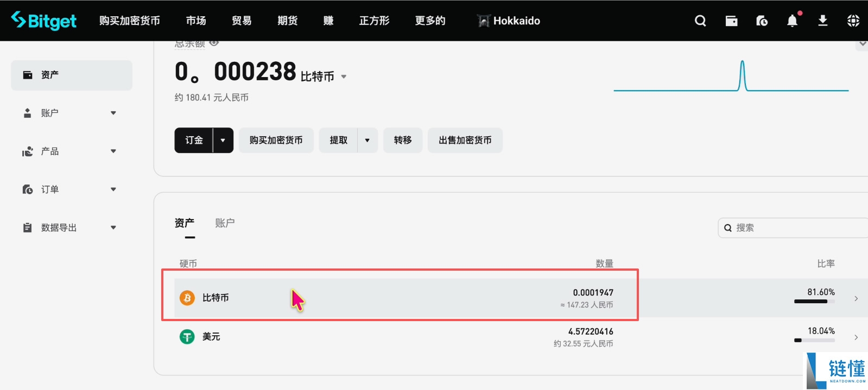868x390 pixels.
Task: Switch to the 账户 tab
Action: click(225, 223)
